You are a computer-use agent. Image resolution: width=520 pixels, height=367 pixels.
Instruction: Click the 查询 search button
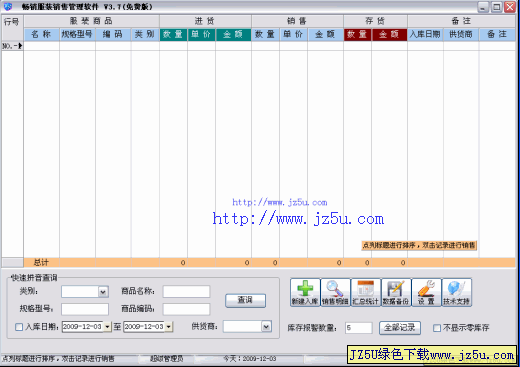(245, 300)
